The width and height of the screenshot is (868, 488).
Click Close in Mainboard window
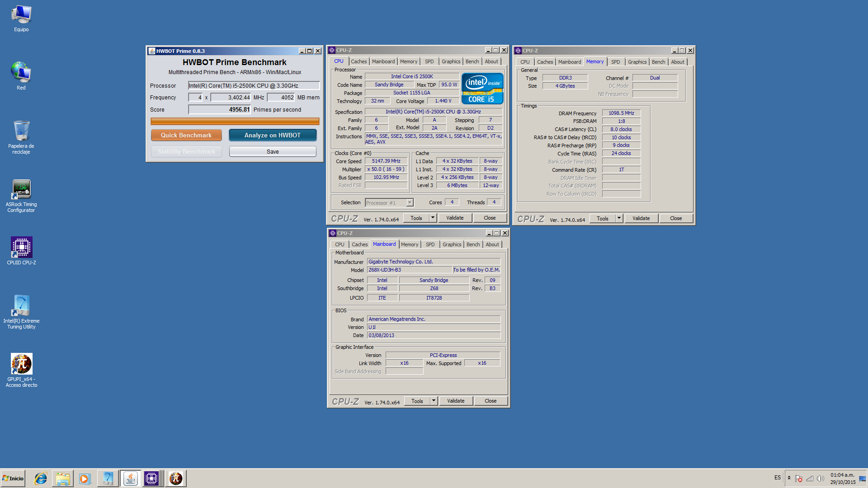point(491,401)
